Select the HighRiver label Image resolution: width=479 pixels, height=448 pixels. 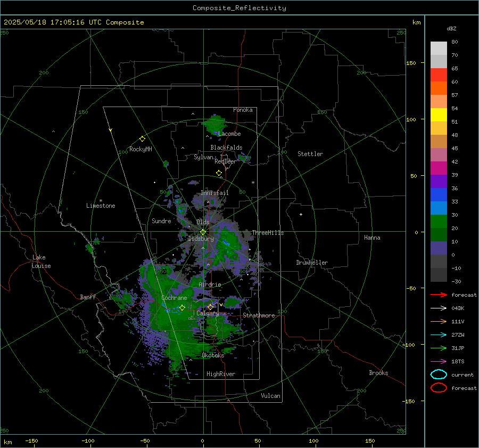221,374
